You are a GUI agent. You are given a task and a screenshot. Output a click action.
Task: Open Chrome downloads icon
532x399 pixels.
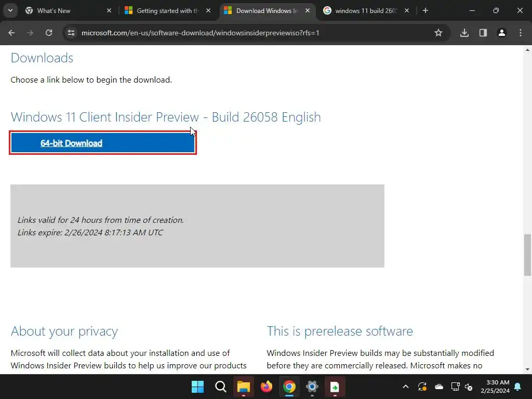(464, 33)
